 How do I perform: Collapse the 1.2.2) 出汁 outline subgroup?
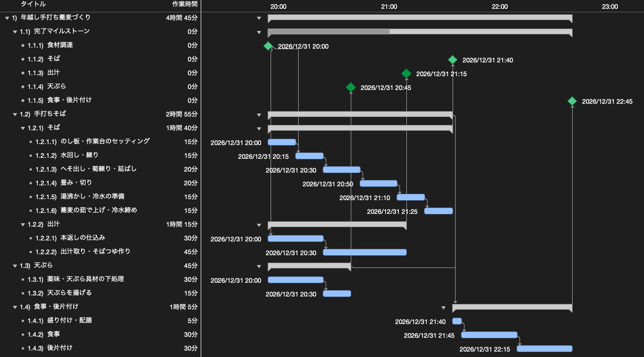click(23, 224)
